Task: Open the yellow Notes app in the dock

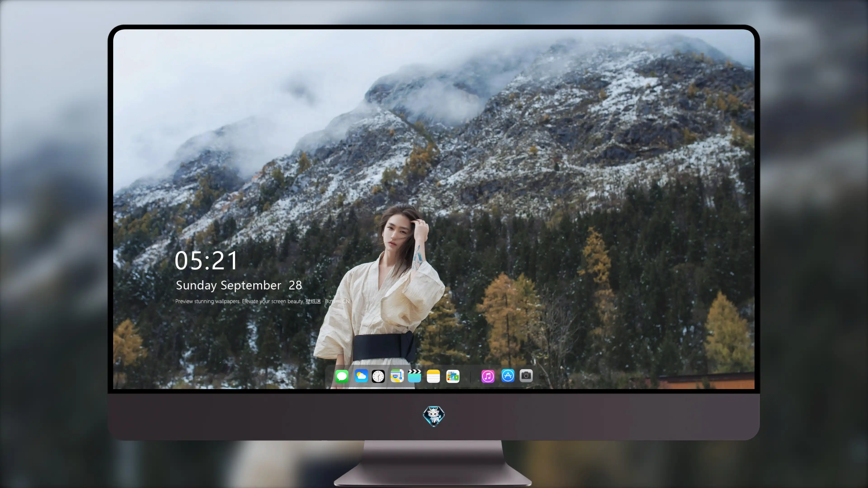Action: tap(433, 376)
